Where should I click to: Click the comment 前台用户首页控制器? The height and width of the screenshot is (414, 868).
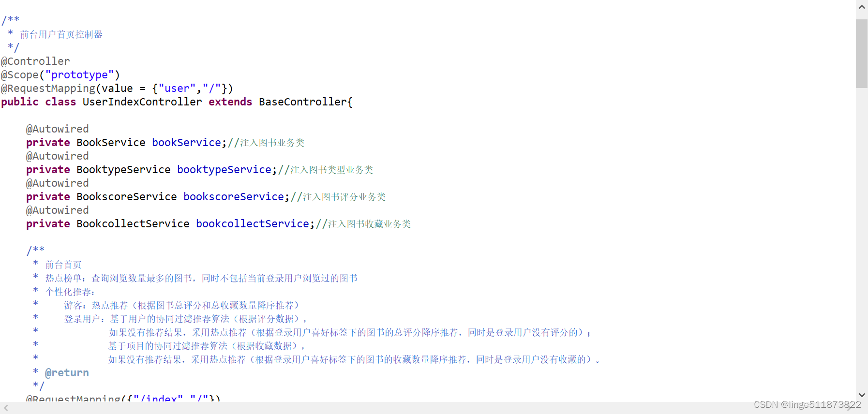click(61, 34)
